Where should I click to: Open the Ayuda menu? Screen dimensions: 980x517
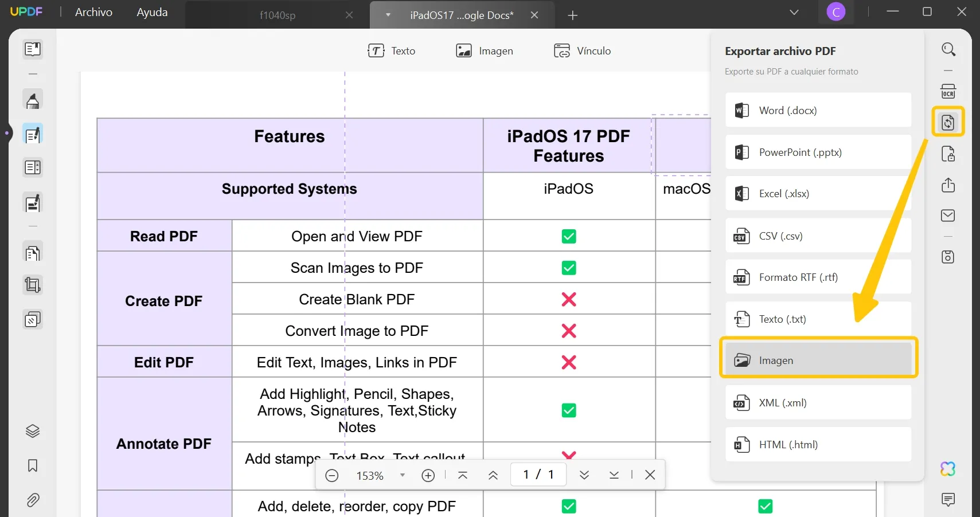pos(152,12)
